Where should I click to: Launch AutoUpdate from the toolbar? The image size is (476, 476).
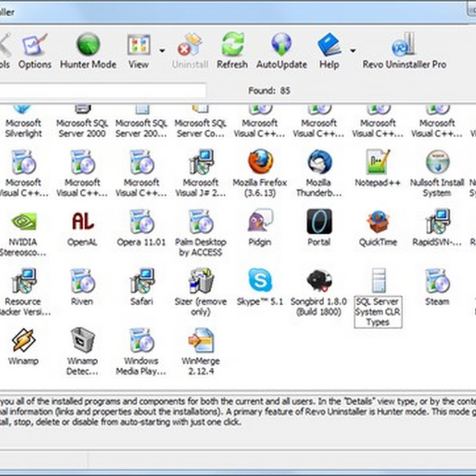(281, 51)
